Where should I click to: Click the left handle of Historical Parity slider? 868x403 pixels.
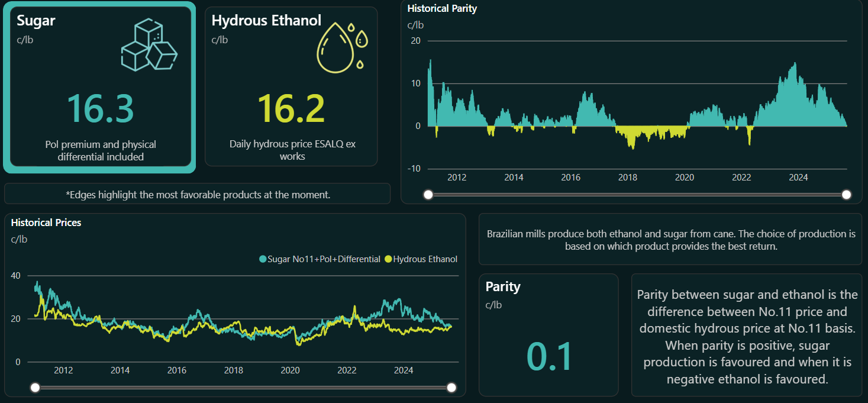[428, 195]
